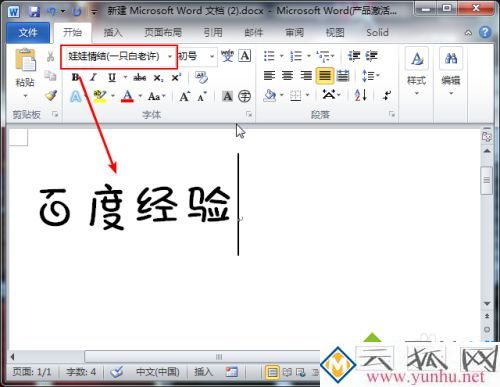Image resolution: width=500 pixels, height=387 pixels.
Task: Align text right
Action: [x=306, y=76]
